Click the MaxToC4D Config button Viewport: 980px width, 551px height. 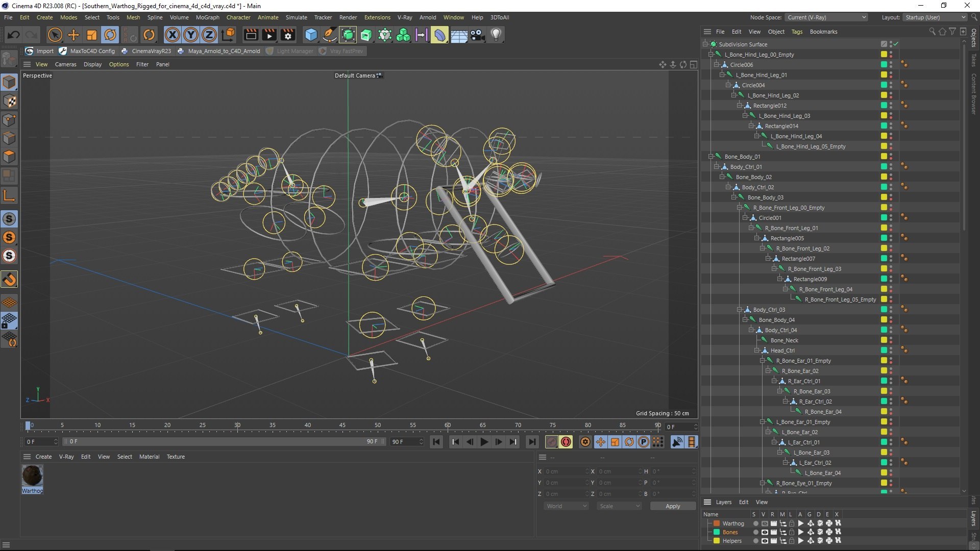(x=87, y=51)
